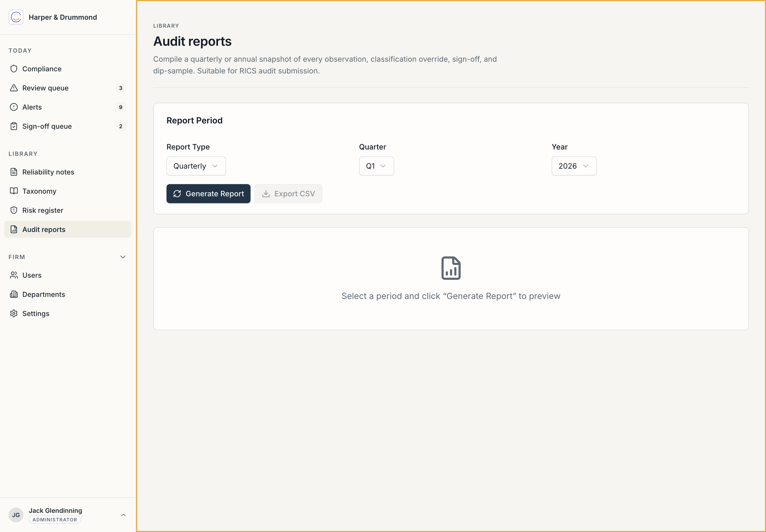
Task: Open the Quarter Q1 dropdown
Action: click(x=376, y=166)
